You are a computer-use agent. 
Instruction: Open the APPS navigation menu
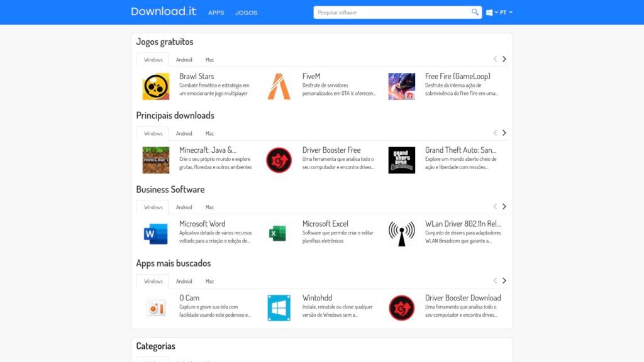pyautogui.click(x=216, y=13)
